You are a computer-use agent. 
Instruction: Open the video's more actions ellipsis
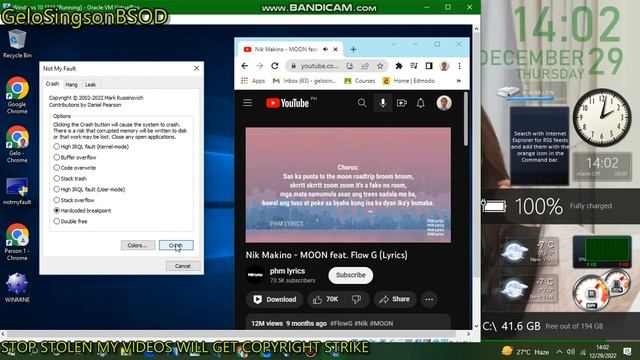pyautogui.click(x=429, y=299)
